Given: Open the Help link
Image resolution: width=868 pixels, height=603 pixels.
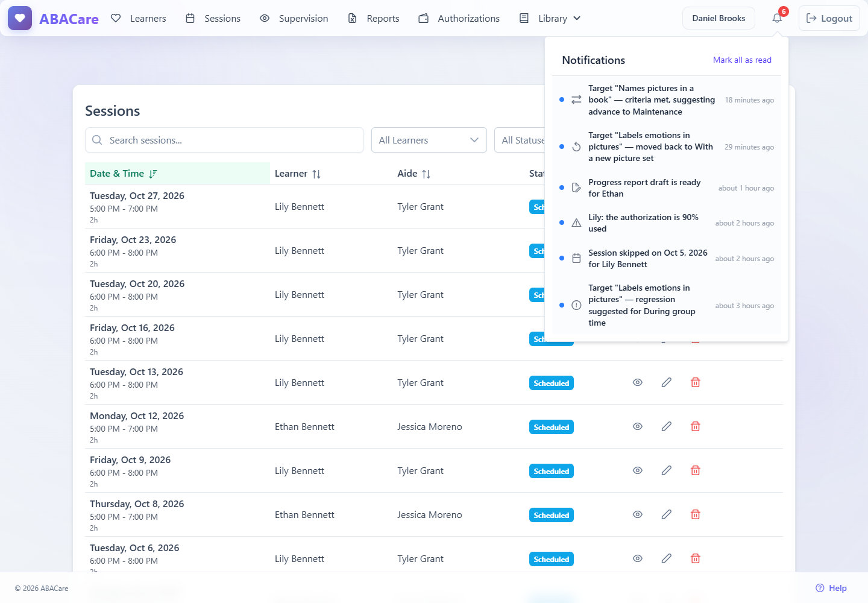Looking at the screenshot, I should pos(831,588).
